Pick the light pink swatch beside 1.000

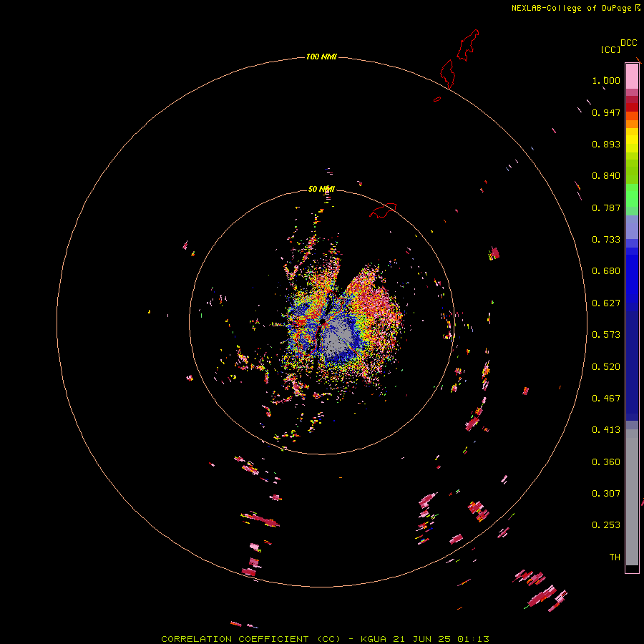pyautogui.click(x=632, y=77)
